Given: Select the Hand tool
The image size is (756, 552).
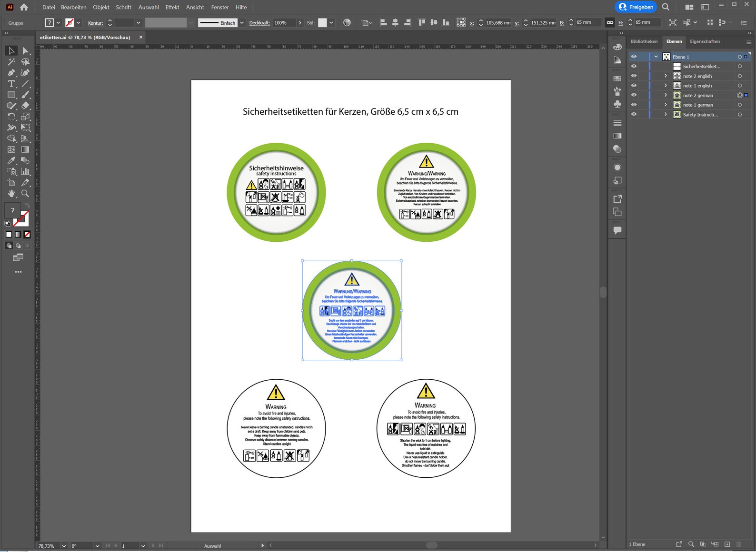Looking at the screenshot, I should click(x=11, y=194).
